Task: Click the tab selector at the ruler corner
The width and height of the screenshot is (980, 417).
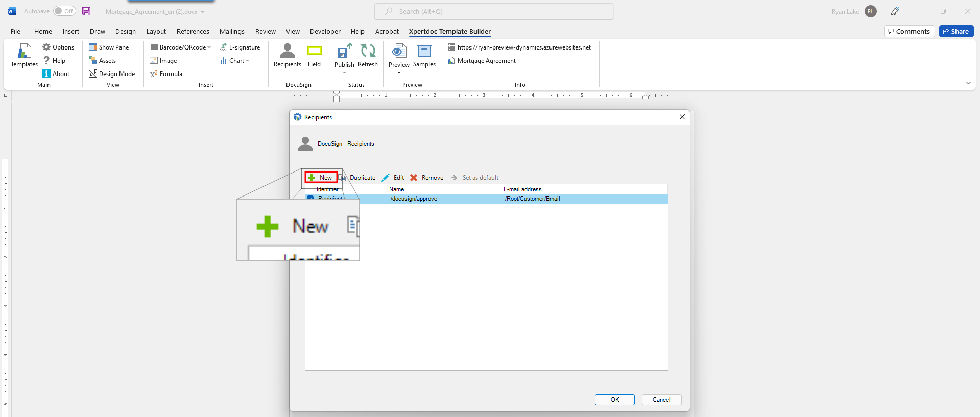Action: tap(5, 95)
